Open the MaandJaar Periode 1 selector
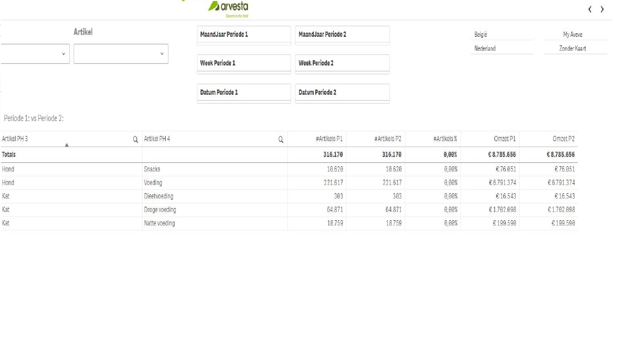Screen dimensions: 644x339 click(243, 34)
